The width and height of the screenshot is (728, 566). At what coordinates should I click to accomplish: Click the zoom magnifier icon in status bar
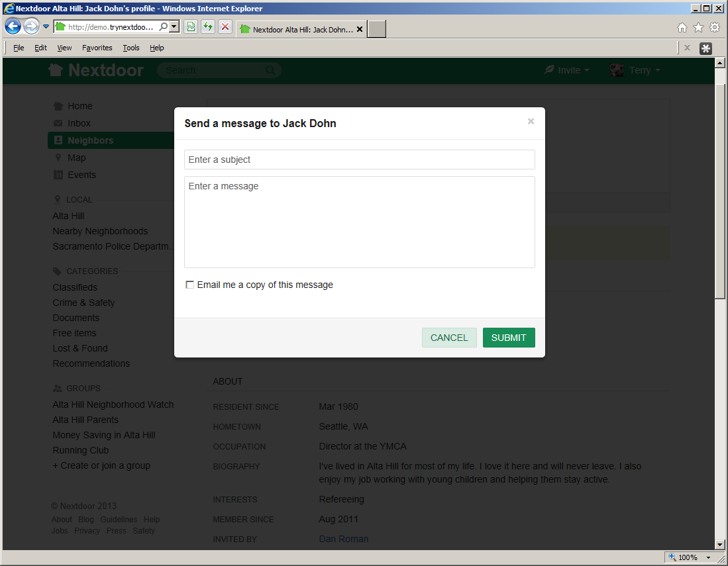672,557
